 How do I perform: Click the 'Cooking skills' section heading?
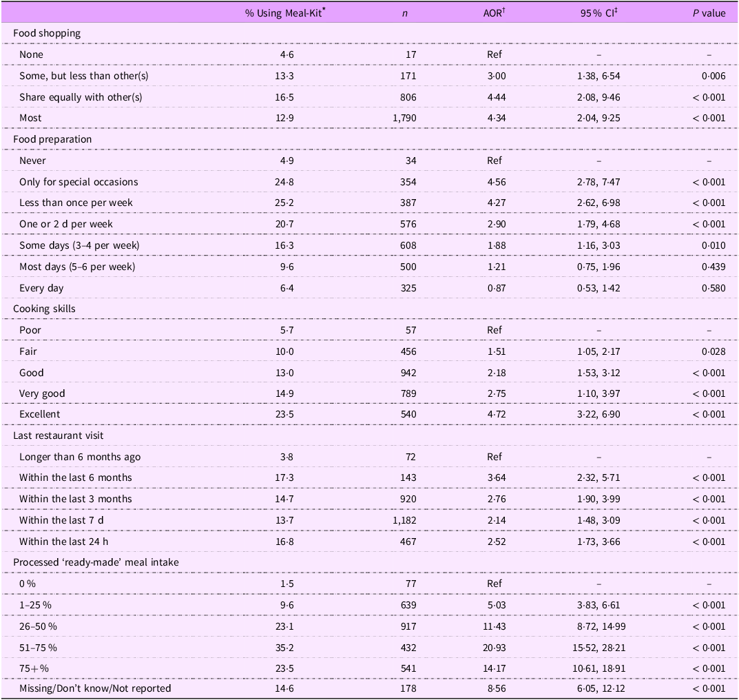point(44,309)
